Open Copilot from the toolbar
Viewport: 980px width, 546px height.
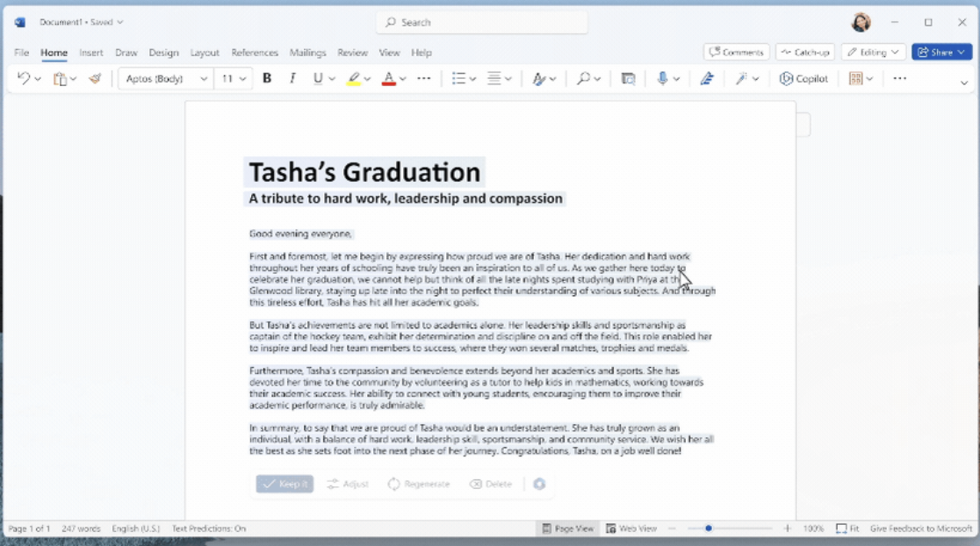click(x=803, y=79)
